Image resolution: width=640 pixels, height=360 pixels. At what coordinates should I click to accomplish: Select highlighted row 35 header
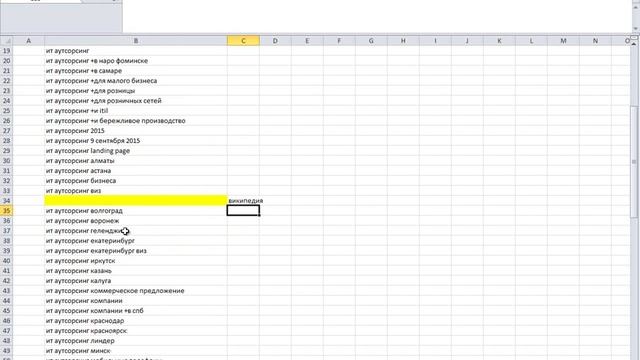pyautogui.click(x=7, y=211)
